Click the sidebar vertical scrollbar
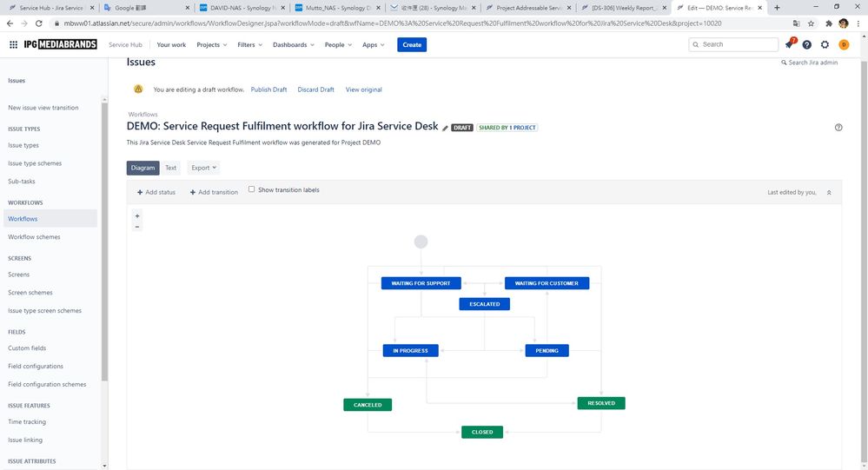This screenshot has height=470, width=868. [x=104, y=241]
